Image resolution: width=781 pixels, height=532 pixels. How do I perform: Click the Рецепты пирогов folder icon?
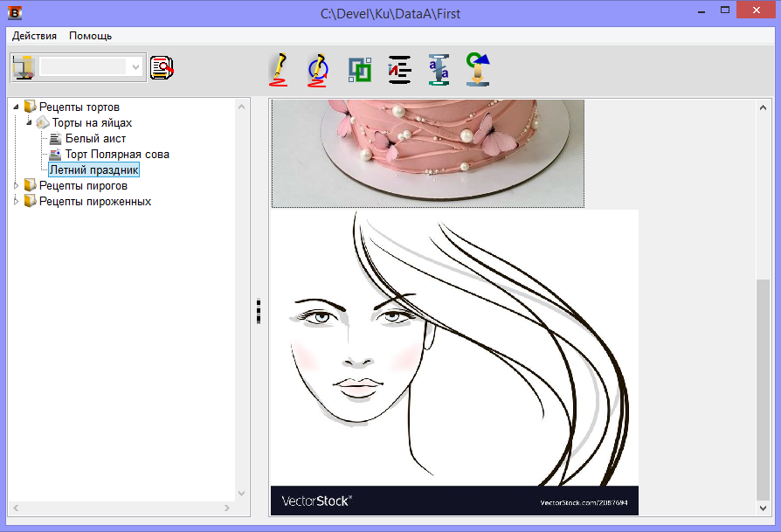click(31, 185)
